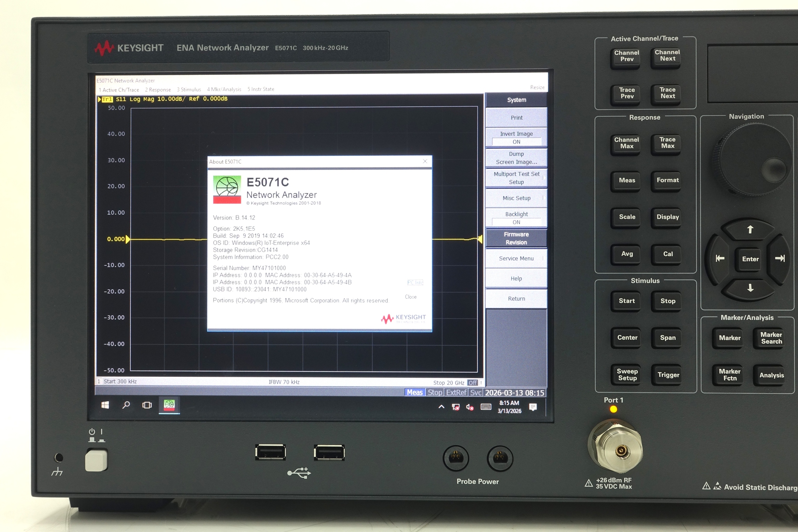
Task: Click the Return softkey
Action: [x=516, y=299]
